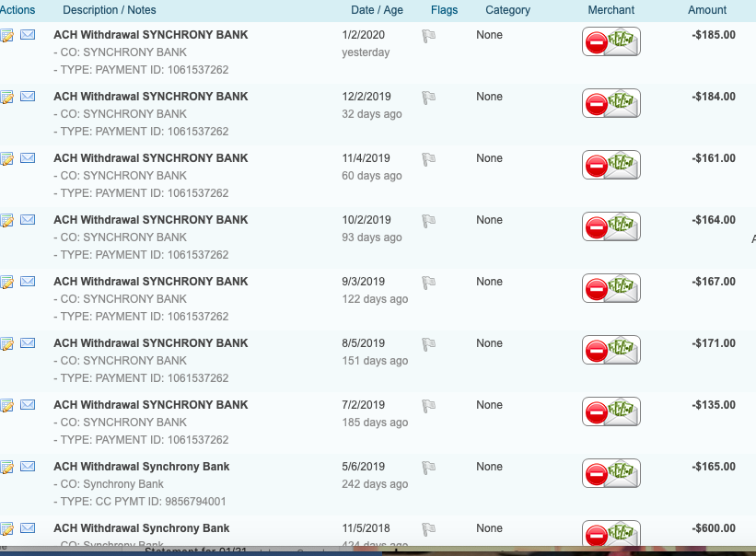Open merchant icon for -$167.00 transaction
Screen dimensions: 756x556
pos(611,288)
